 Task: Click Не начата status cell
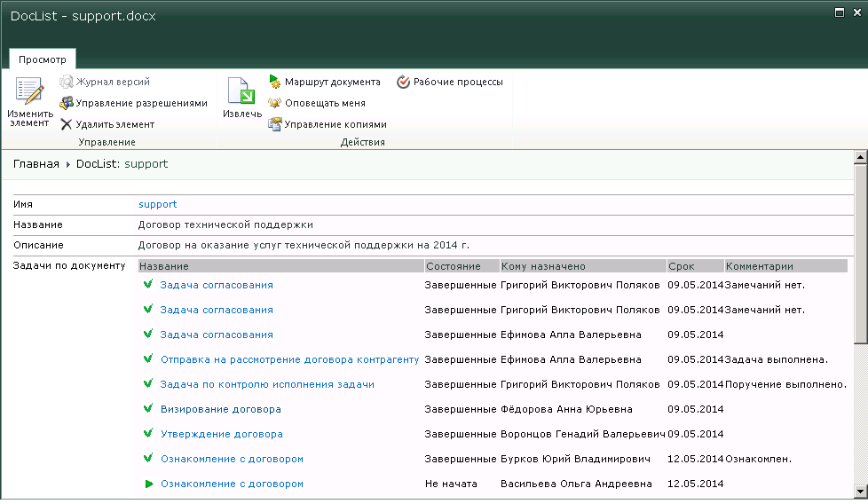pyautogui.click(x=451, y=484)
